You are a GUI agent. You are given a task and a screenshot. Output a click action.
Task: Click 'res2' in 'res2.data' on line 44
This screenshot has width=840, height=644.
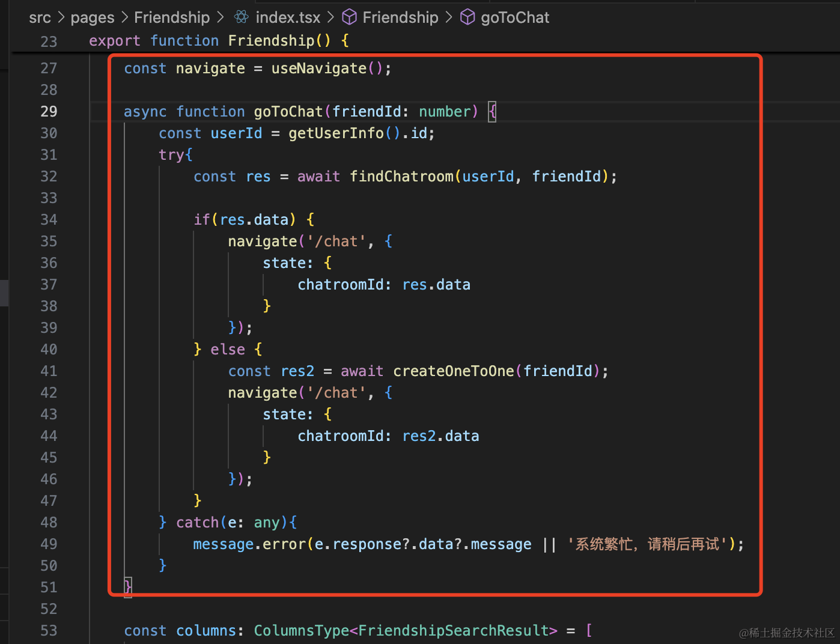click(419, 436)
